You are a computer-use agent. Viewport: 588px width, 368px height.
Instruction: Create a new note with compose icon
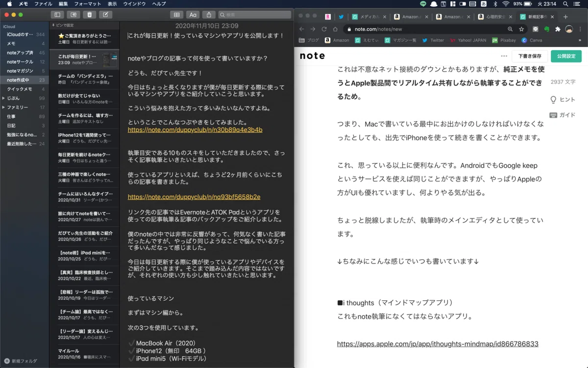click(x=105, y=15)
